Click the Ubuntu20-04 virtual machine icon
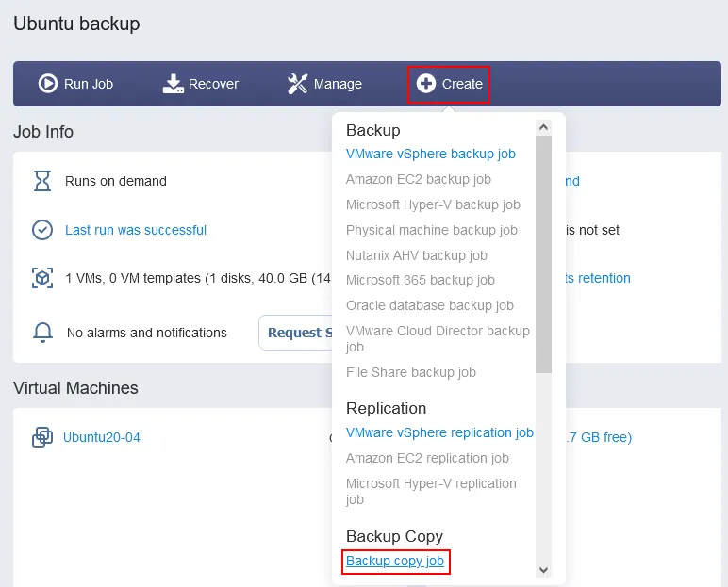Viewport: 728px width, 587px height. tap(42, 437)
